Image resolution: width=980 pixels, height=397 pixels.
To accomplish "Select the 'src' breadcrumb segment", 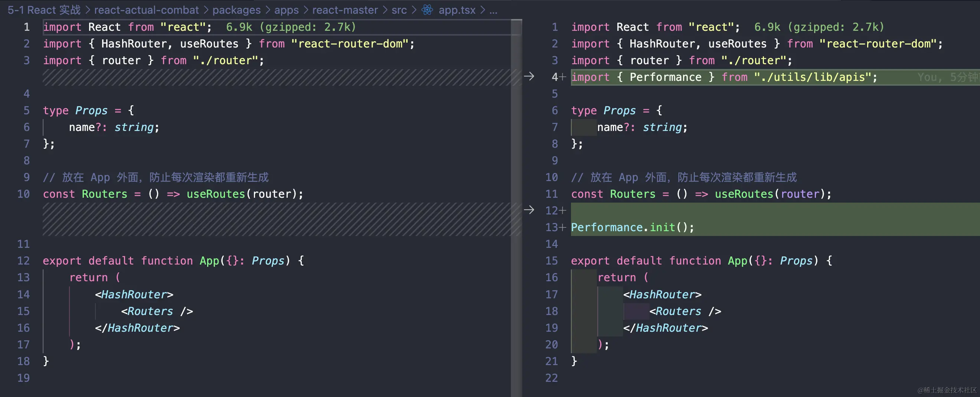I will coord(399,10).
